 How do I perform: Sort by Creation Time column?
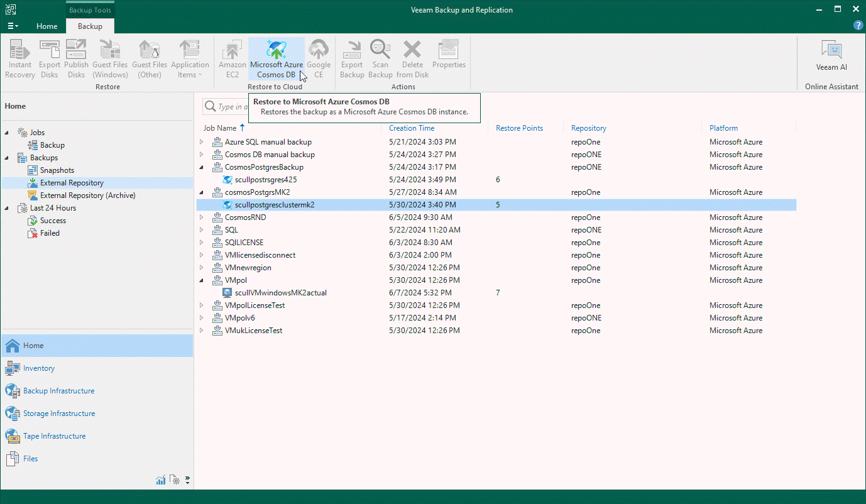pyautogui.click(x=412, y=128)
